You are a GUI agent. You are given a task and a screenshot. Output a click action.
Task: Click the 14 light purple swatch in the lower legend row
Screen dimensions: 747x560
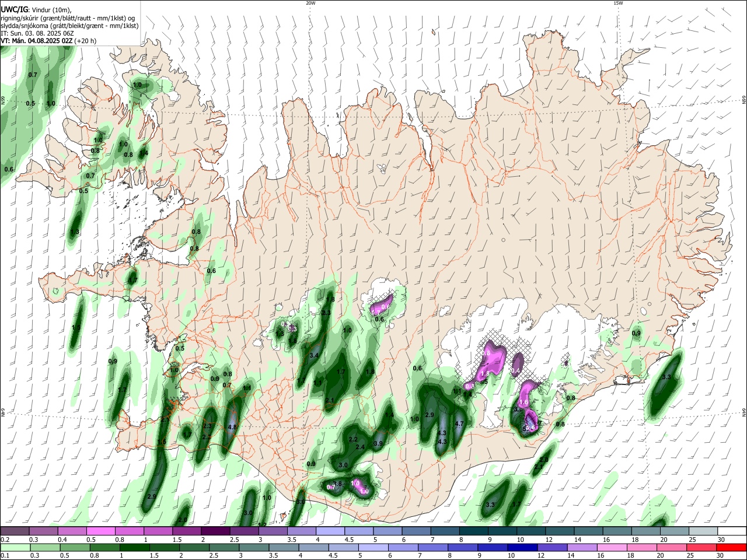tap(582, 547)
